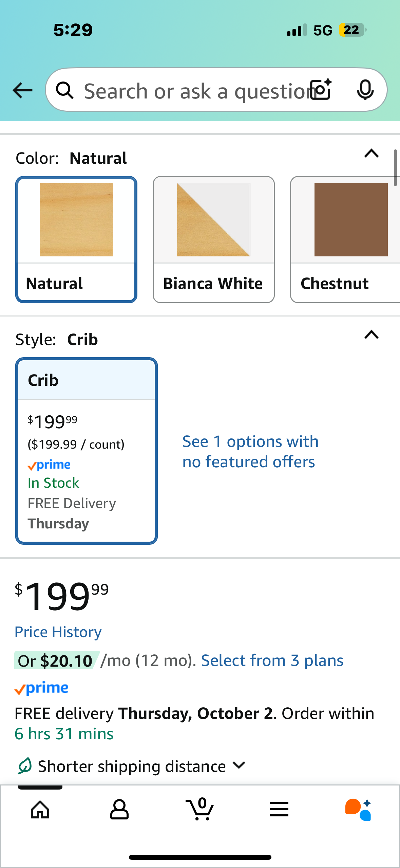Open the hamburger menu icon
The image size is (400, 868).
[279, 810]
